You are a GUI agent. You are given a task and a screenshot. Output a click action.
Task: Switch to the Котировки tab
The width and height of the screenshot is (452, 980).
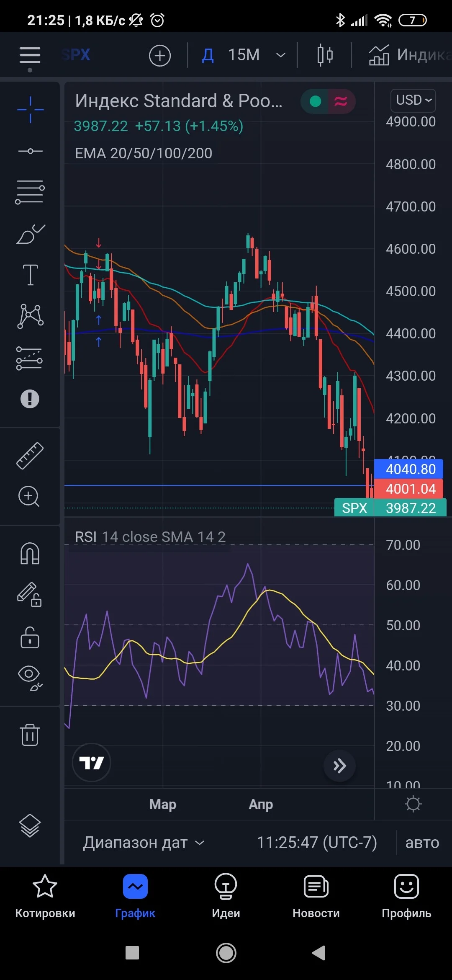click(45, 896)
